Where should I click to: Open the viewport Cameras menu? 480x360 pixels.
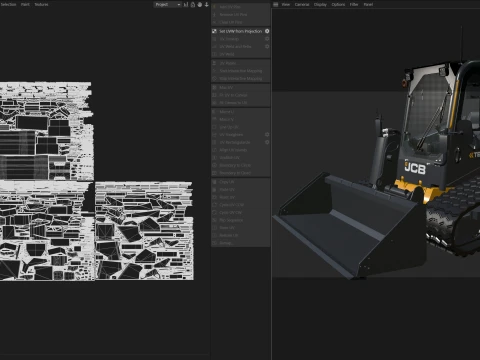click(x=302, y=5)
